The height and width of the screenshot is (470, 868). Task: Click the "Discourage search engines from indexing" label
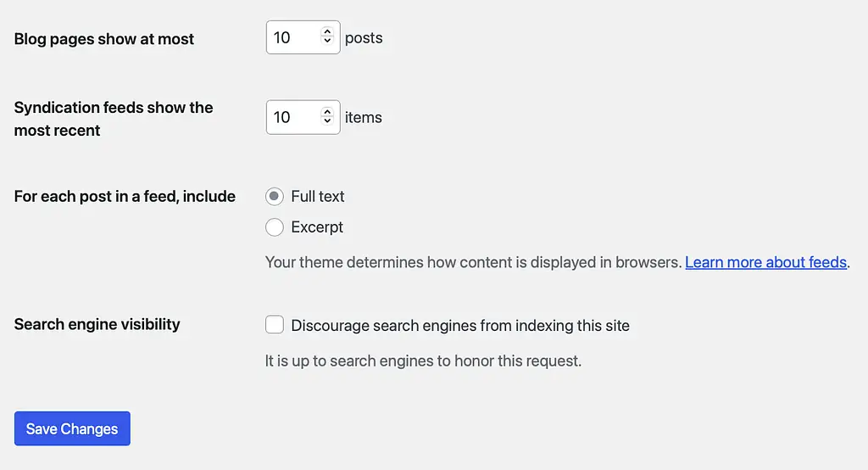pos(459,326)
